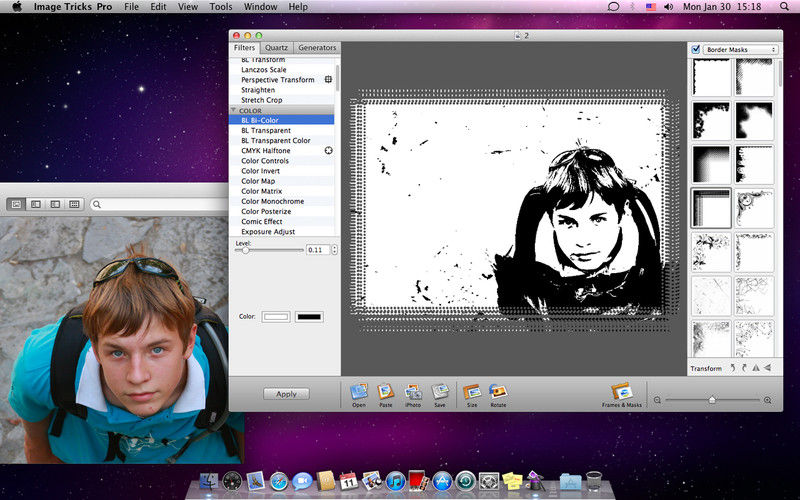800x500 pixels.
Task: Open the Size tool
Action: tap(472, 391)
